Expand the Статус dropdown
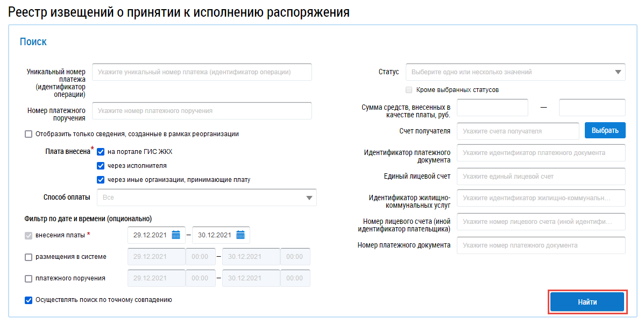This screenshot has height=324, width=644. point(617,72)
